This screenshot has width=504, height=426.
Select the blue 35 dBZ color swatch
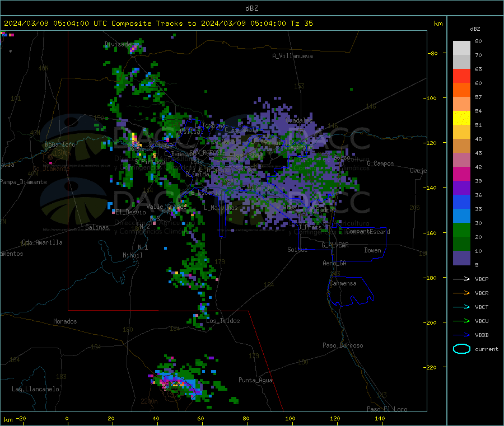pos(461,202)
